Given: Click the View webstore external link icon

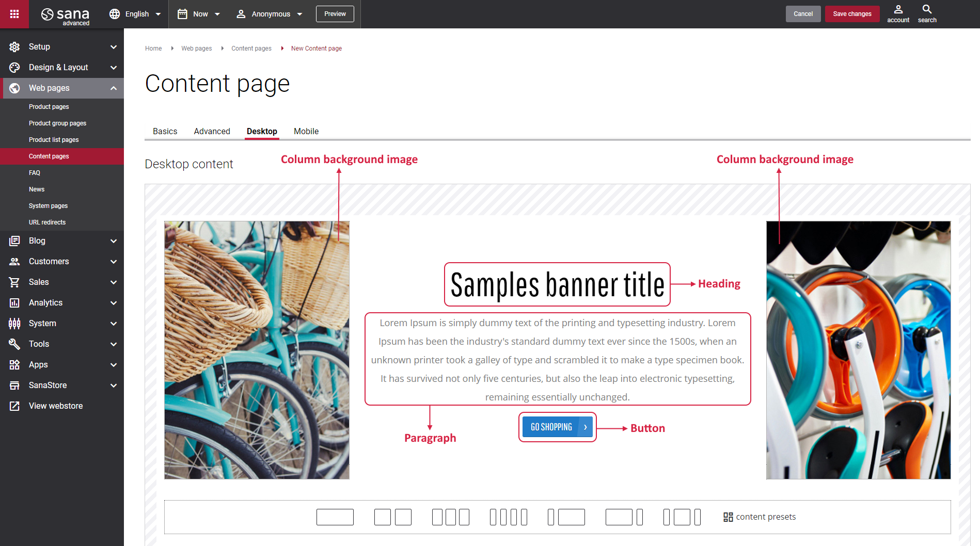Looking at the screenshot, I should pyautogui.click(x=14, y=406).
